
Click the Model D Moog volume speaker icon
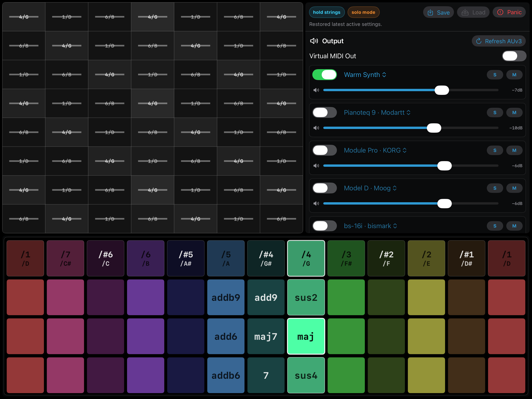(316, 204)
